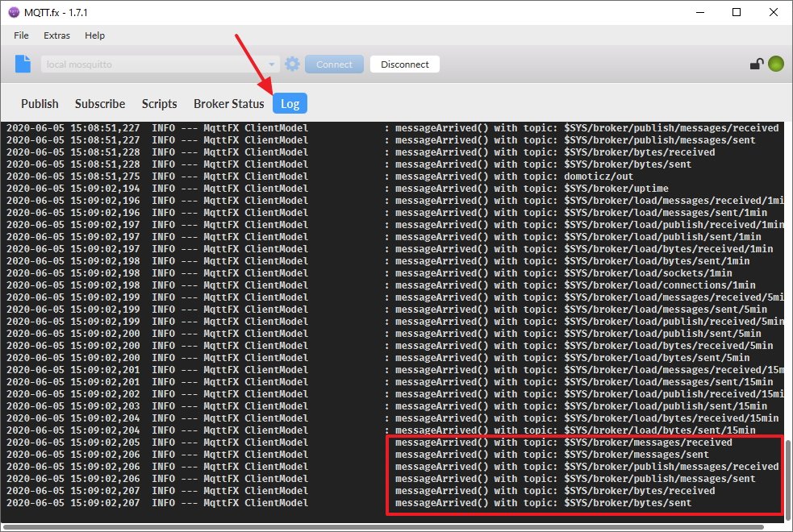This screenshot has height=532, width=793.
Task: Open the Extras menu
Action: coord(56,35)
